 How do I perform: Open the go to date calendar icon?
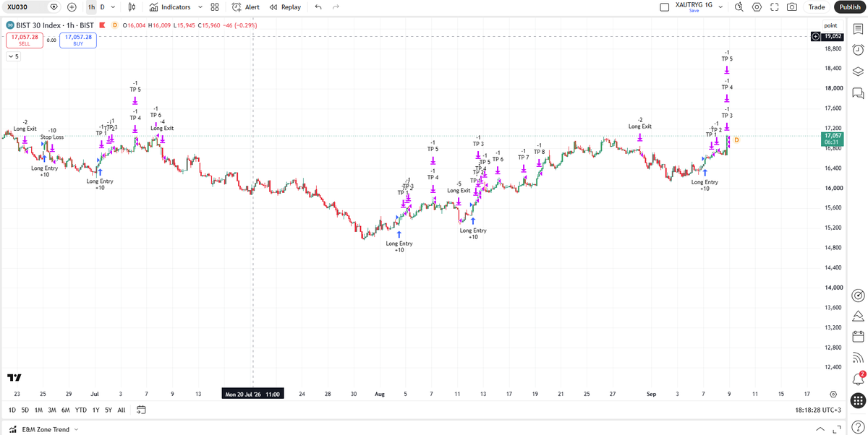click(x=141, y=410)
